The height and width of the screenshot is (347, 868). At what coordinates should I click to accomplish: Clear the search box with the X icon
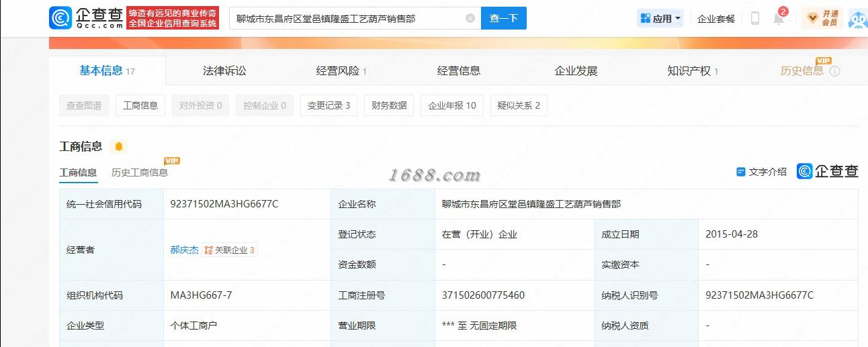click(x=470, y=18)
